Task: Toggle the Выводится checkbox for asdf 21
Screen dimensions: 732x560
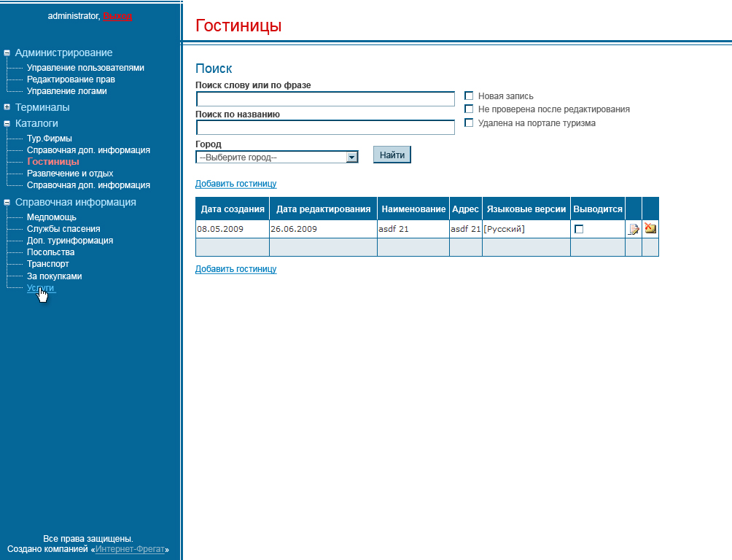Action: (x=579, y=230)
